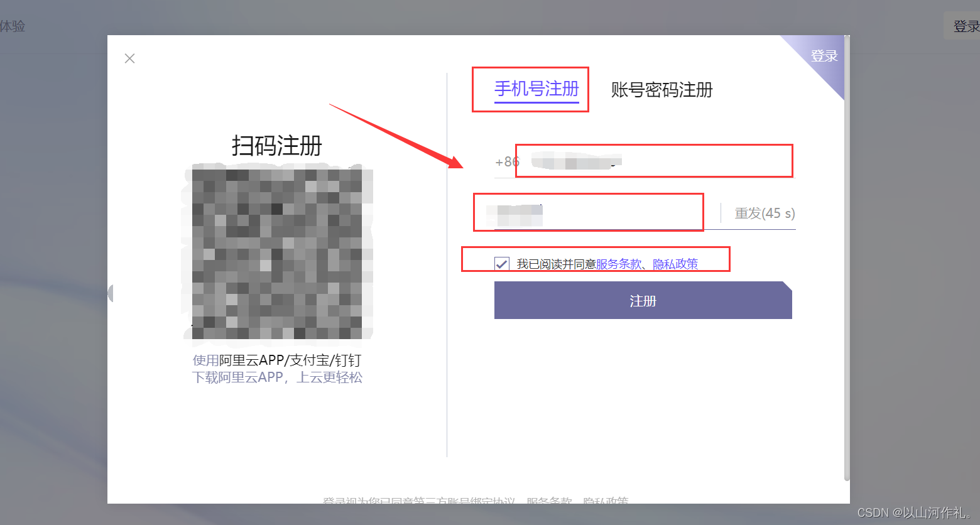This screenshot has height=525, width=980.
Task: Click the 体验 text in the page header
Action: pyautogui.click(x=12, y=26)
